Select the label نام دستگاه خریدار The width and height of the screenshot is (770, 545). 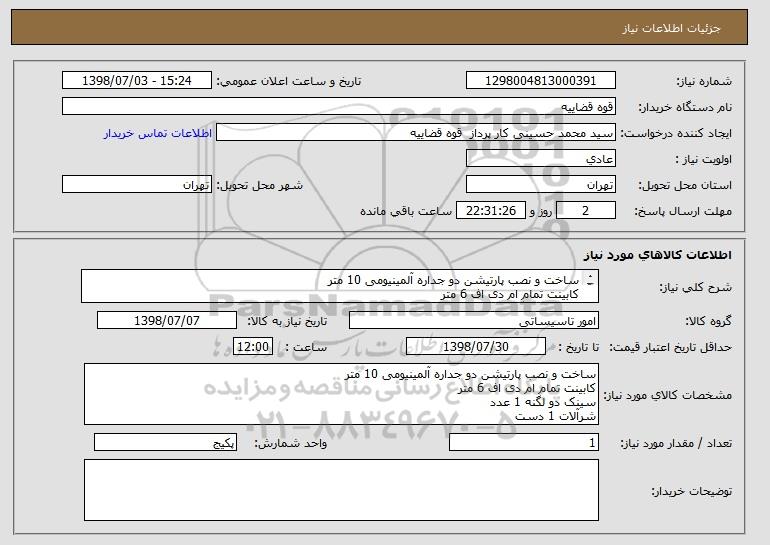click(685, 107)
